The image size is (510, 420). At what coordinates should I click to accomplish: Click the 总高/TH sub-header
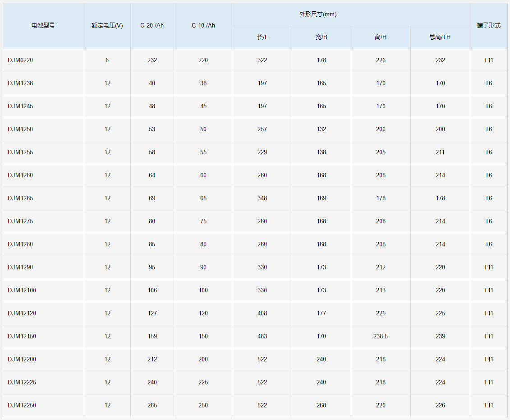(440, 37)
